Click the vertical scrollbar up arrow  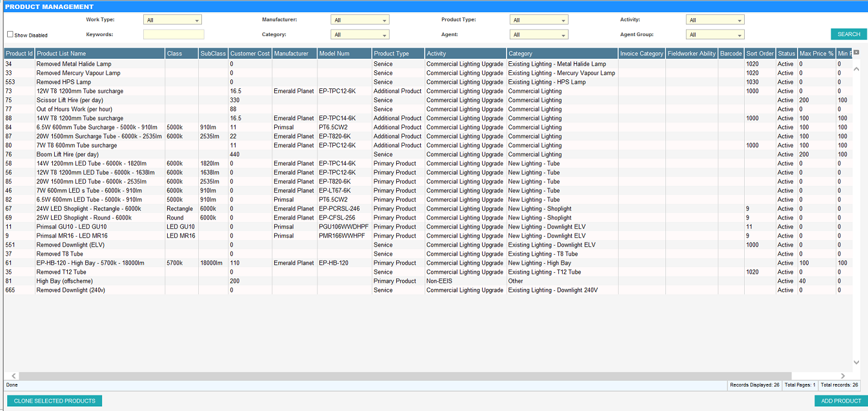(x=856, y=68)
